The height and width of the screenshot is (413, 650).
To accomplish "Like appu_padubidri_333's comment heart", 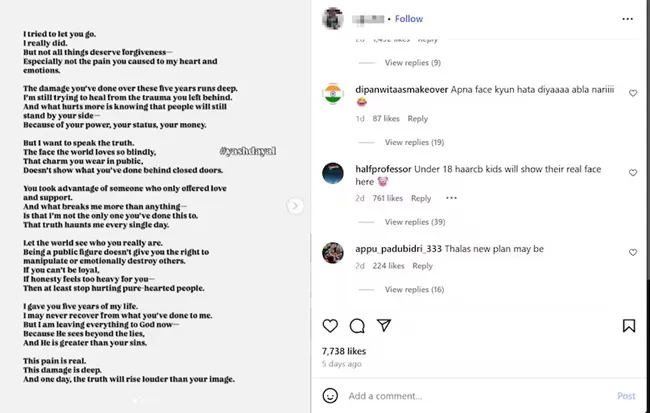I will coord(633,253).
